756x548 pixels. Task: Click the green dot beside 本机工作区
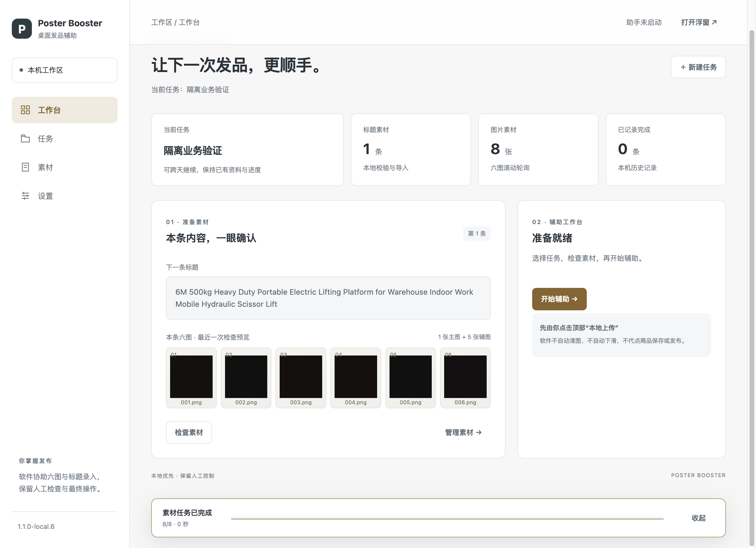(21, 70)
